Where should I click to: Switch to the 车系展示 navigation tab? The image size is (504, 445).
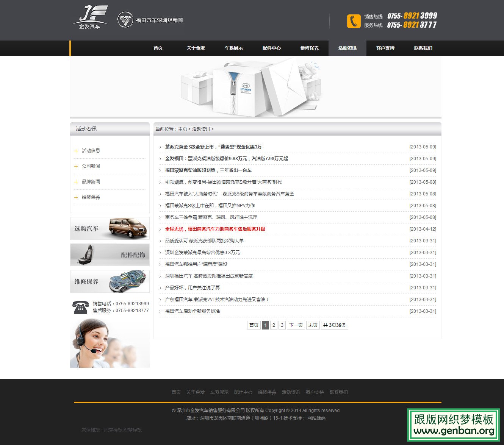(x=234, y=48)
